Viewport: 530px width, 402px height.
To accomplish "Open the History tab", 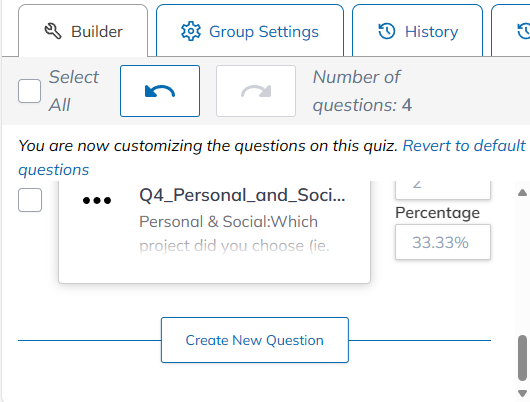I will pos(417,31).
